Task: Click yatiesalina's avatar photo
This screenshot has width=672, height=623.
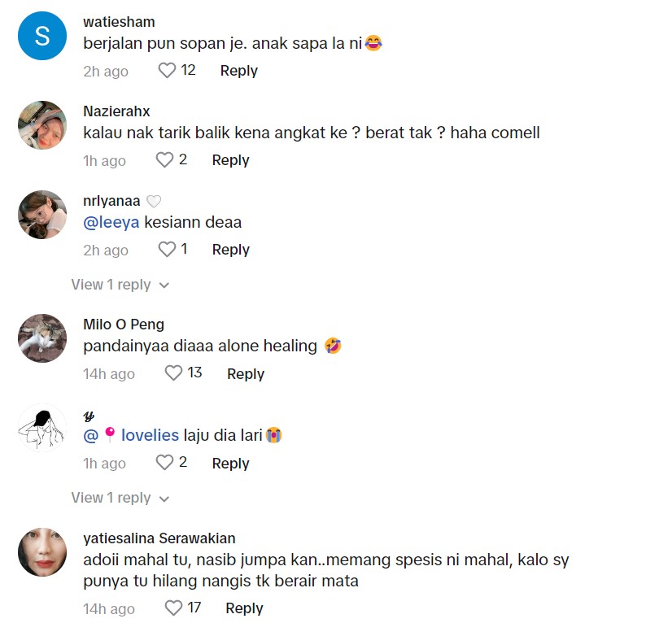Action: (x=42, y=551)
